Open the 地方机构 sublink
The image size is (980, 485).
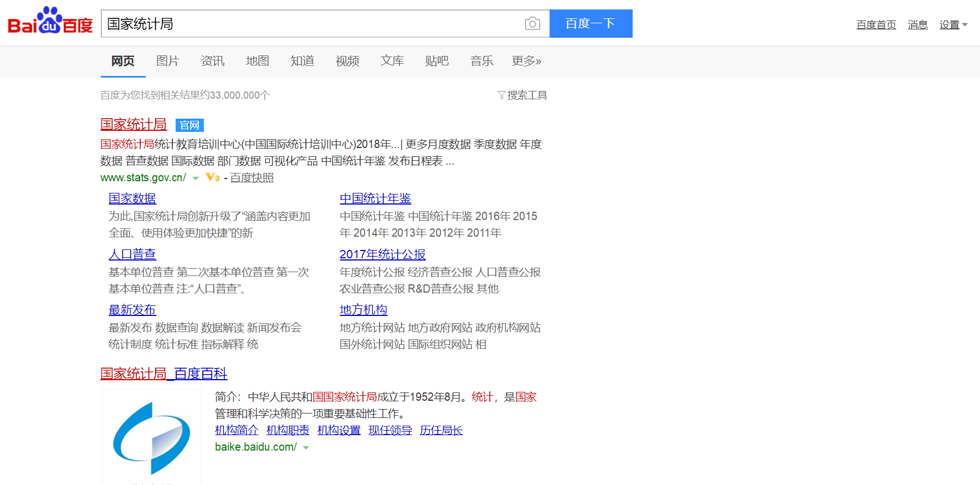click(x=363, y=310)
